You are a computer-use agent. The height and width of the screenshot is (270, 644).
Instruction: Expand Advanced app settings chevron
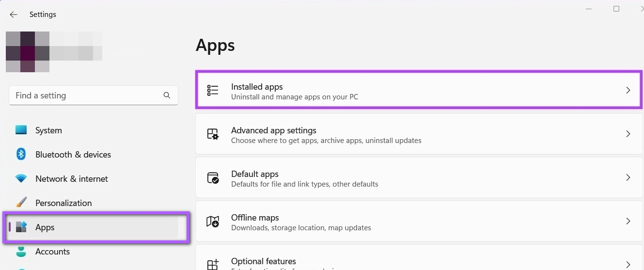coord(628,134)
